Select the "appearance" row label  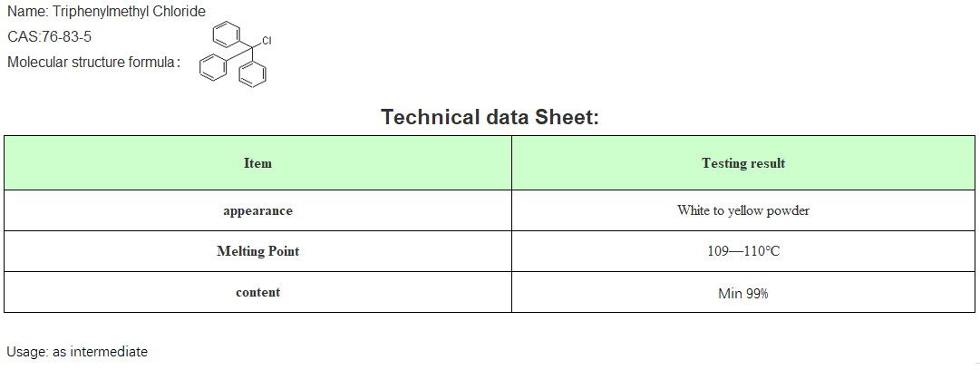[257, 210]
